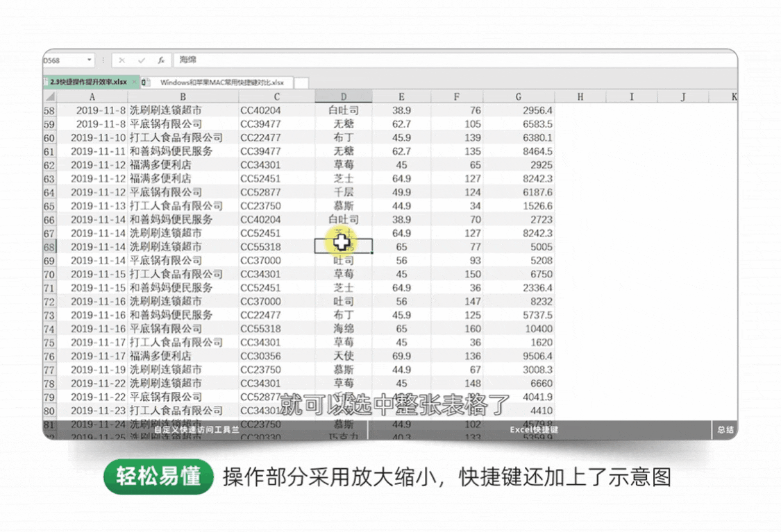This screenshot has height=532, width=781.
Task: Click 2019-11-22 平底锅 date in row 79
Action: pos(98,397)
